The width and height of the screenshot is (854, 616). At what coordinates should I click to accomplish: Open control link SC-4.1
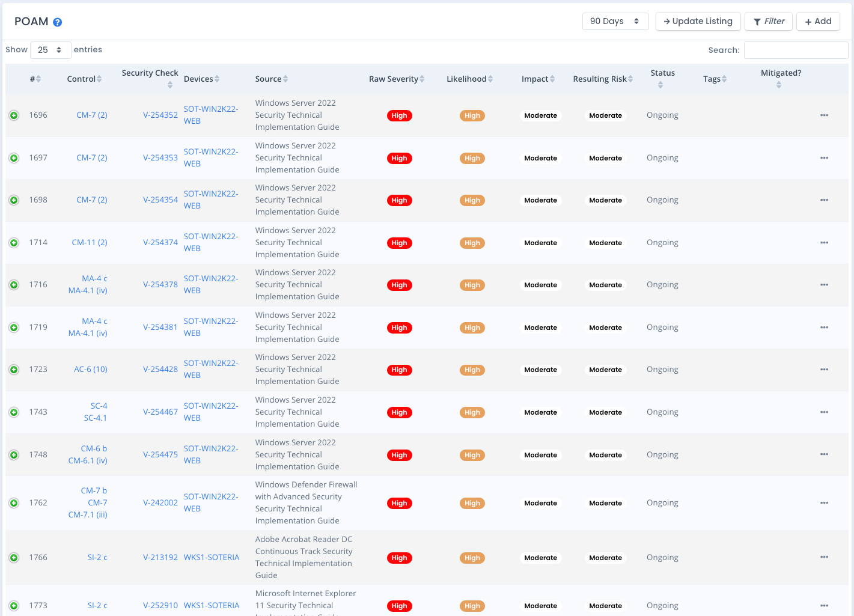coord(96,418)
